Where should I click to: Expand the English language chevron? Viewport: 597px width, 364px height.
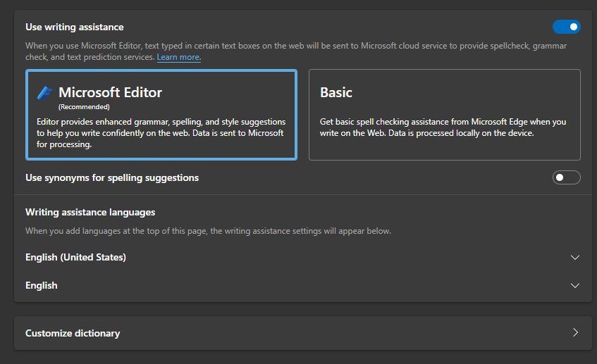tap(575, 286)
